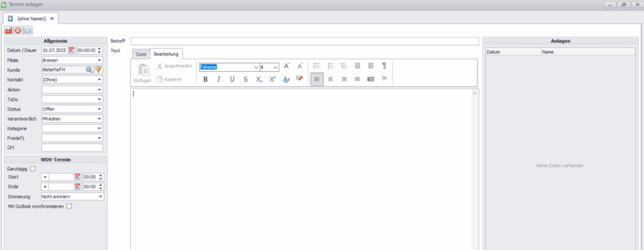Screen dimensions: 644x250
Task: Click the red factory icon in top toolbar
Action: (9, 31)
